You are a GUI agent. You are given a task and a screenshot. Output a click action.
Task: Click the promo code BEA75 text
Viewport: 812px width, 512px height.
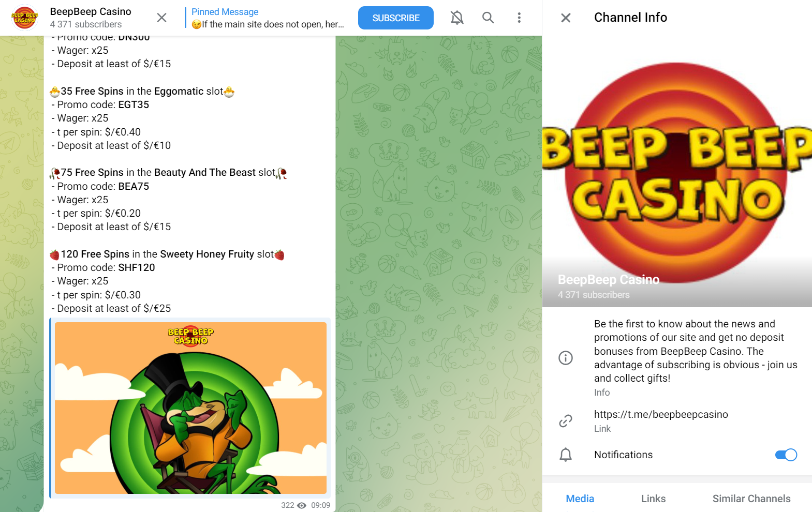pyautogui.click(x=134, y=186)
